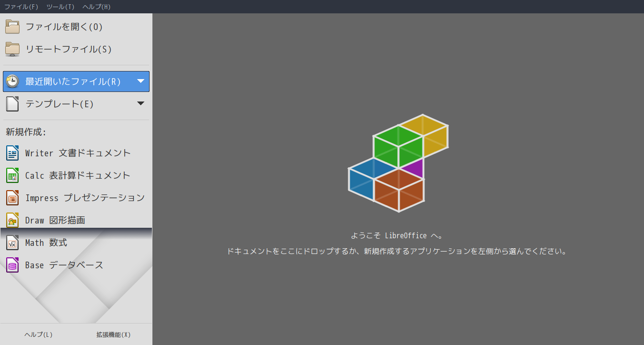Open the ツール(T) menu
Image resolution: width=644 pixels, height=345 pixels.
[60, 7]
